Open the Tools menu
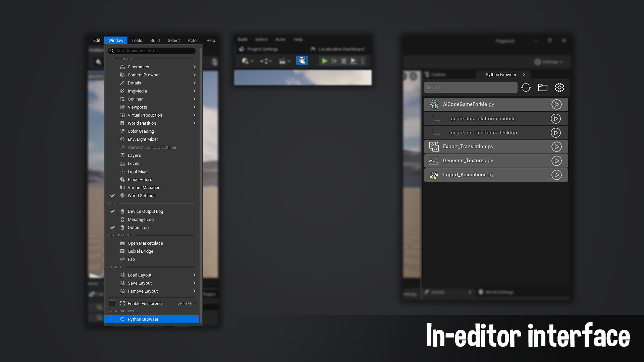This screenshot has width=644, height=362. (x=137, y=41)
